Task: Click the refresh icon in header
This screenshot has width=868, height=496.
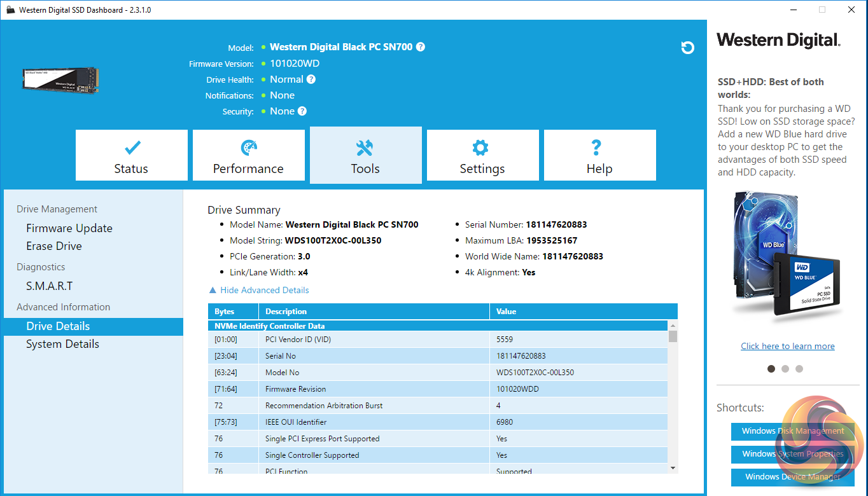Action: pos(687,48)
